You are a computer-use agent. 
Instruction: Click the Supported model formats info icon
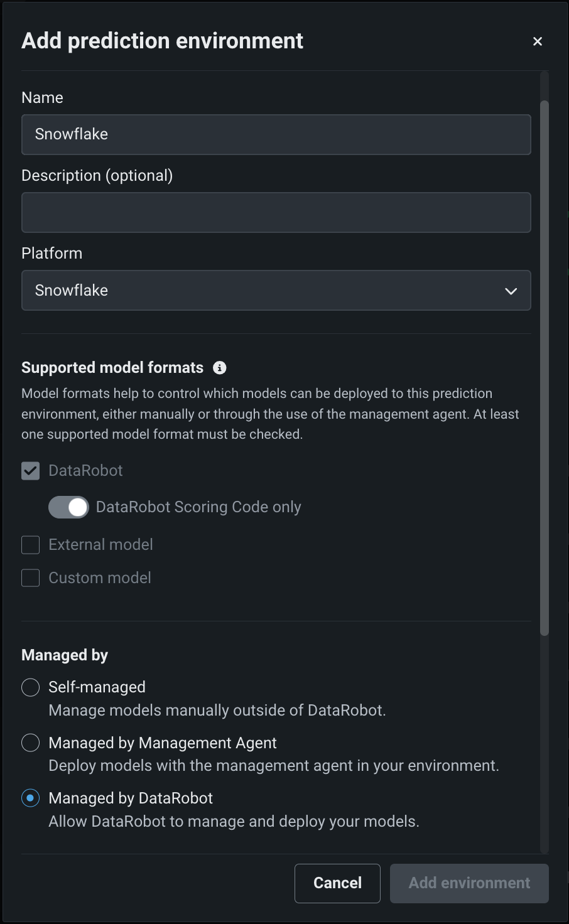(219, 368)
